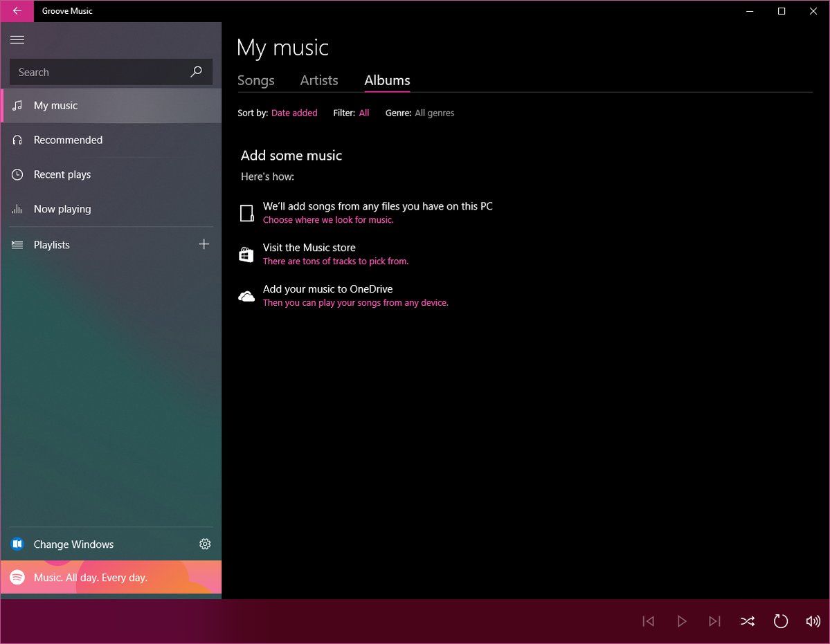Click Choose where we look for music link
Screen dimensions: 830x644
pos(328,220)
